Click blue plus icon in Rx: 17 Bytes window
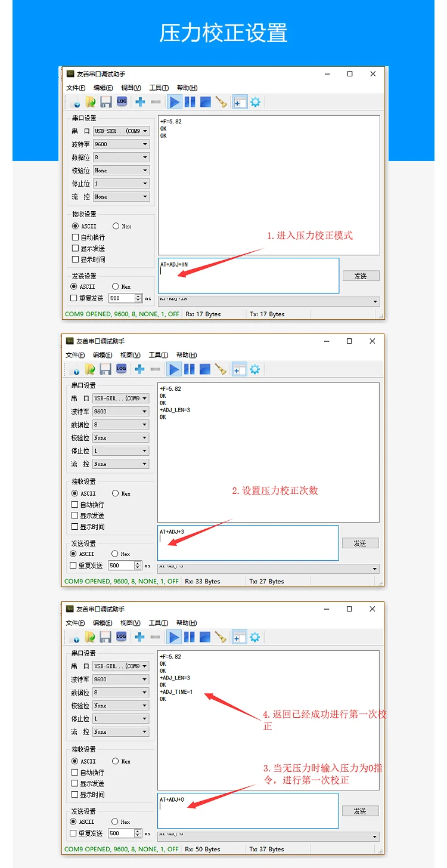 click(140, 102)
